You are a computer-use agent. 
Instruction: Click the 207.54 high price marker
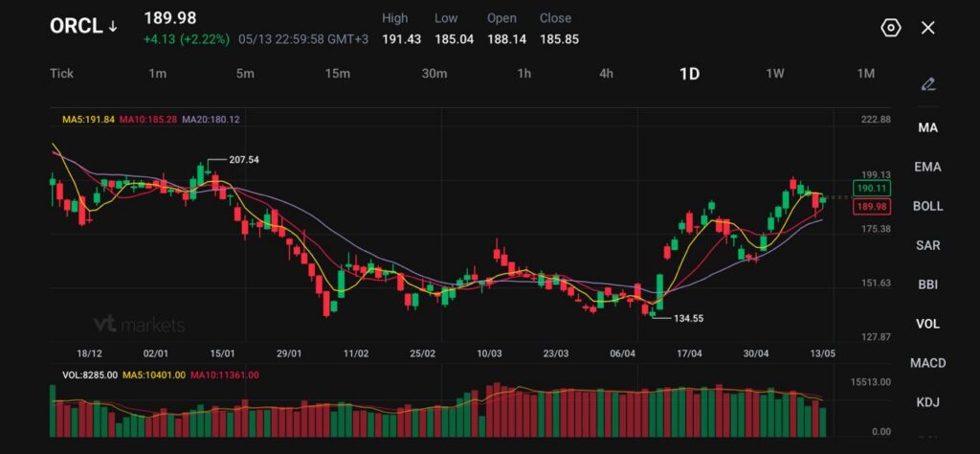tap(244, 159)
